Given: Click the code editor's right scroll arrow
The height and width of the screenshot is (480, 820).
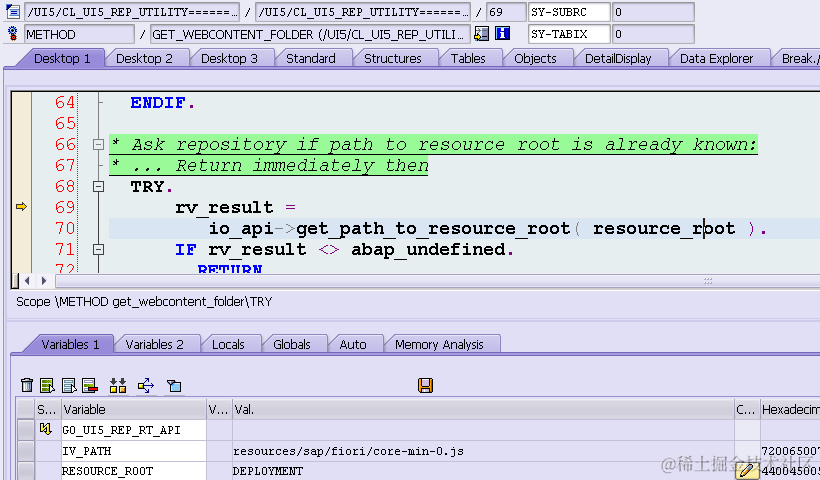Looking at the screenshot, I should [44, 281].
